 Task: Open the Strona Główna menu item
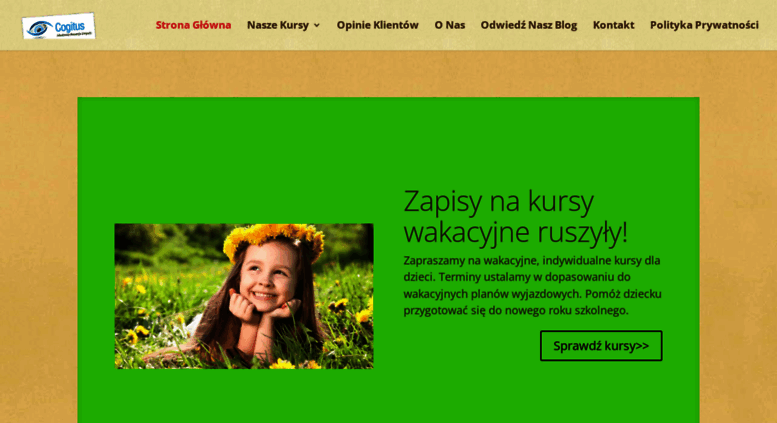click(x=193, y=25)
